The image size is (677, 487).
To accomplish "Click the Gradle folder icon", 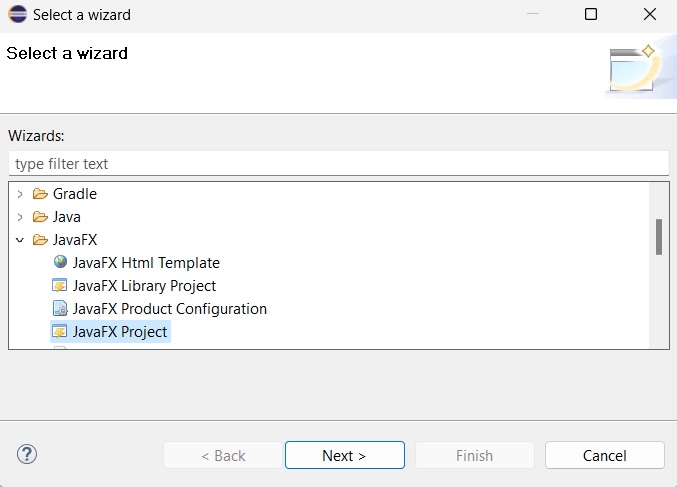I will (x=40, y=194).
